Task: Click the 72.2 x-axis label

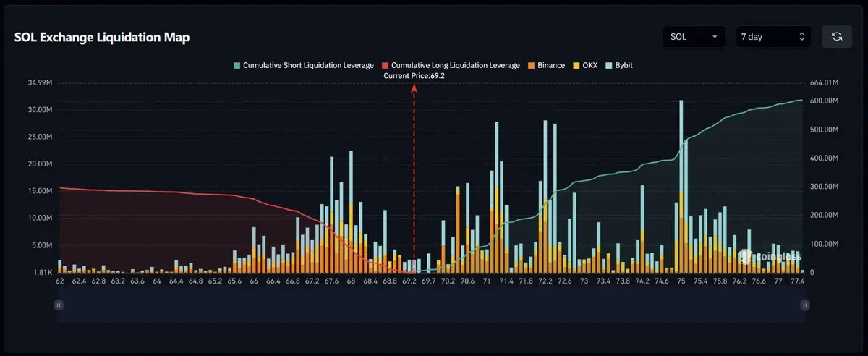Action: point(545,281)
